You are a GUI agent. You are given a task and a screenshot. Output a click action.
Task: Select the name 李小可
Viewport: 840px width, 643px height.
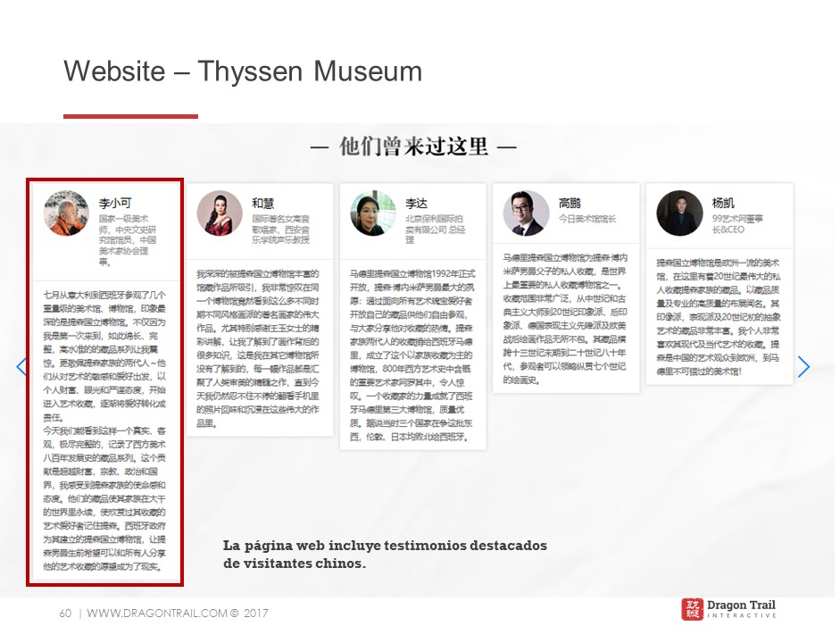coord(115,203)
